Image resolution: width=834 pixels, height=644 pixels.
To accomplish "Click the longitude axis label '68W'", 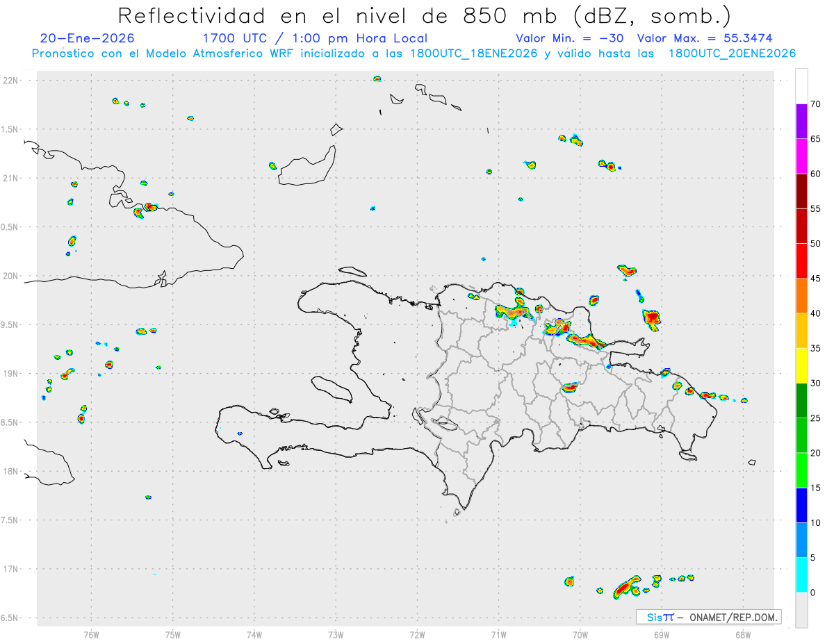I will click(x=742, y=634).
